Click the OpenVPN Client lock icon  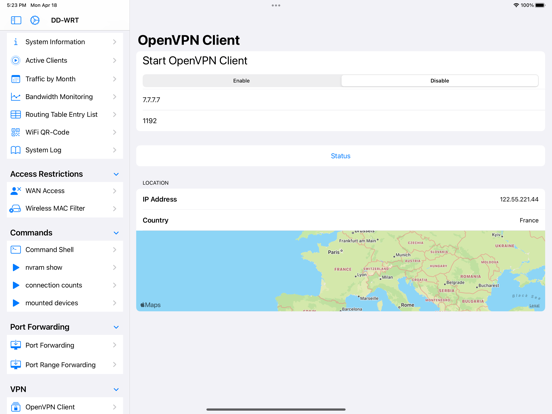click(x=15, y=407)
